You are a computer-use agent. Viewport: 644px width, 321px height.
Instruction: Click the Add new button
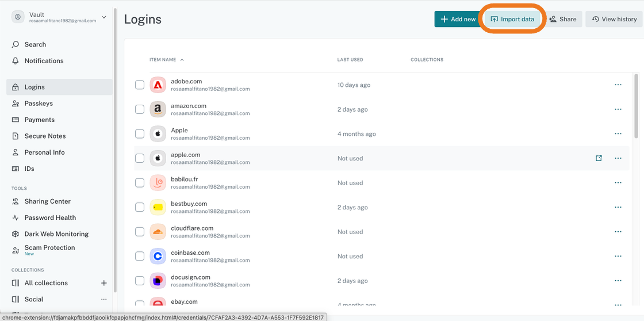(x=458, y=19)
